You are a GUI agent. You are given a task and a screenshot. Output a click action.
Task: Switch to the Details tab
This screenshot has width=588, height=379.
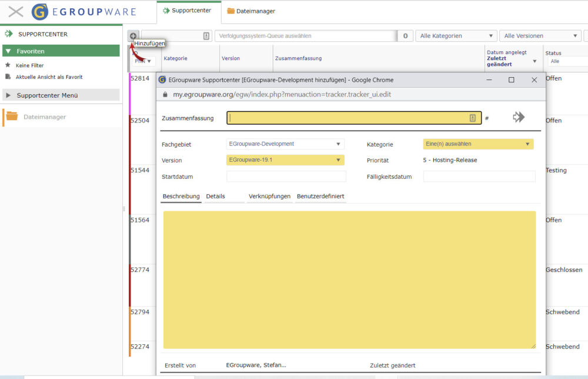click(x=216, y=196)
